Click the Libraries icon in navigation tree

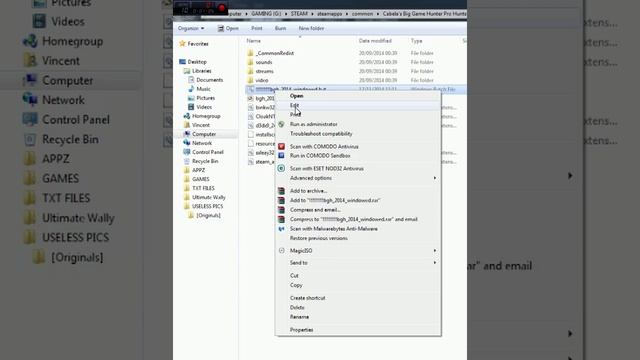click(187, 71)
